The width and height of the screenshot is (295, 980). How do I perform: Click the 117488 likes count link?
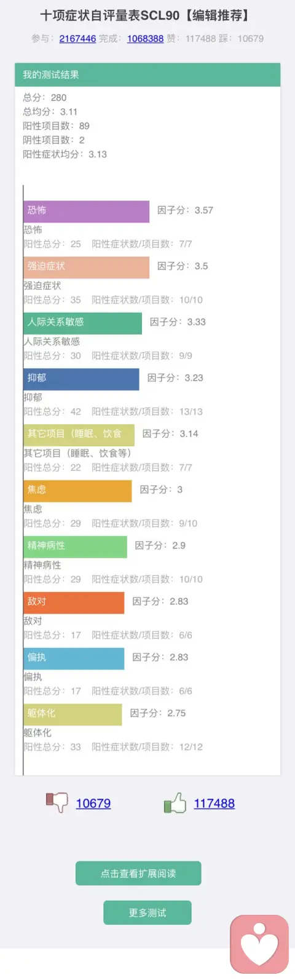214,804
